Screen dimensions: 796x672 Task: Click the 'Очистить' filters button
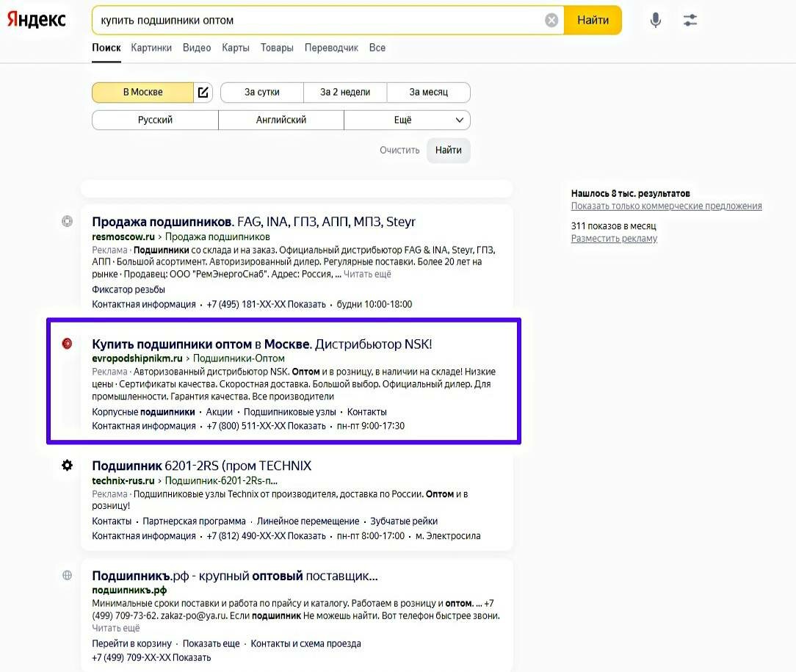pyautogui.click(x=399, y=150)
